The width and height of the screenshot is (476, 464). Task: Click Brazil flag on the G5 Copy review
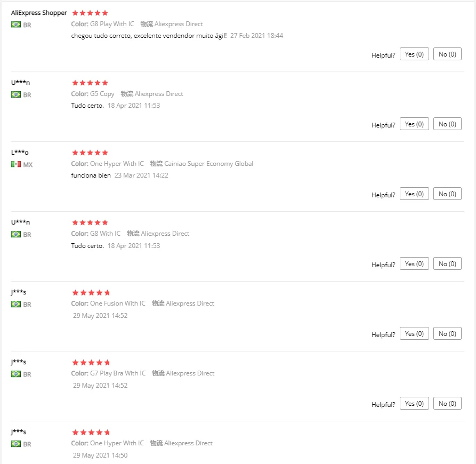point(16,94)
